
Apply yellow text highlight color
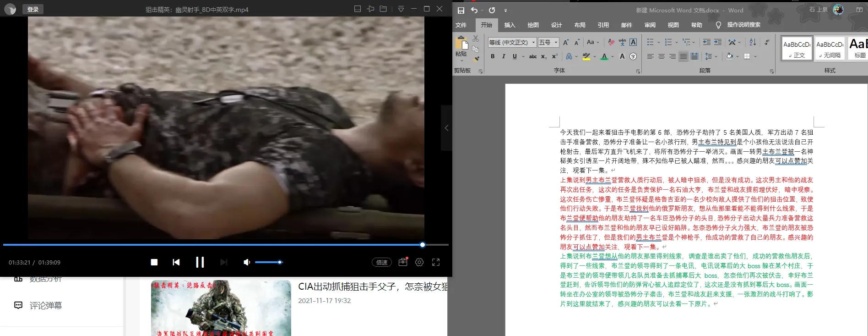pos(586,56)
